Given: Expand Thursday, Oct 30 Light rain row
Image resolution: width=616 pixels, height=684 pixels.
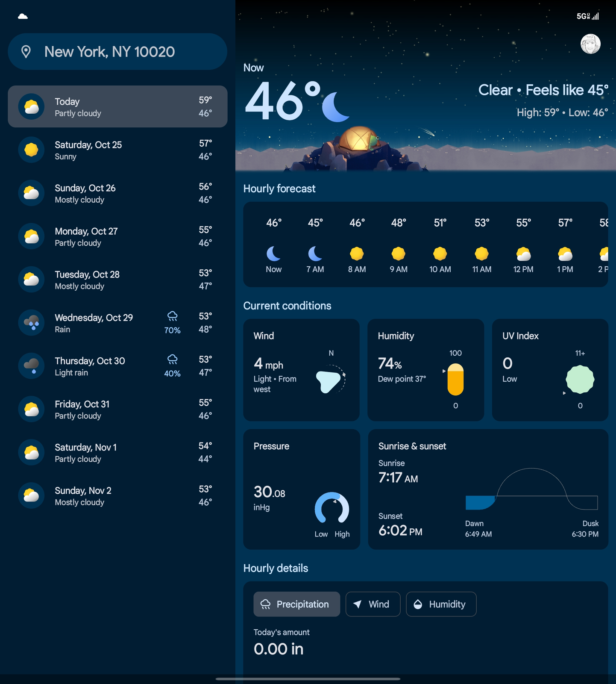Looking at the screenshot, I should coord(117,366).
